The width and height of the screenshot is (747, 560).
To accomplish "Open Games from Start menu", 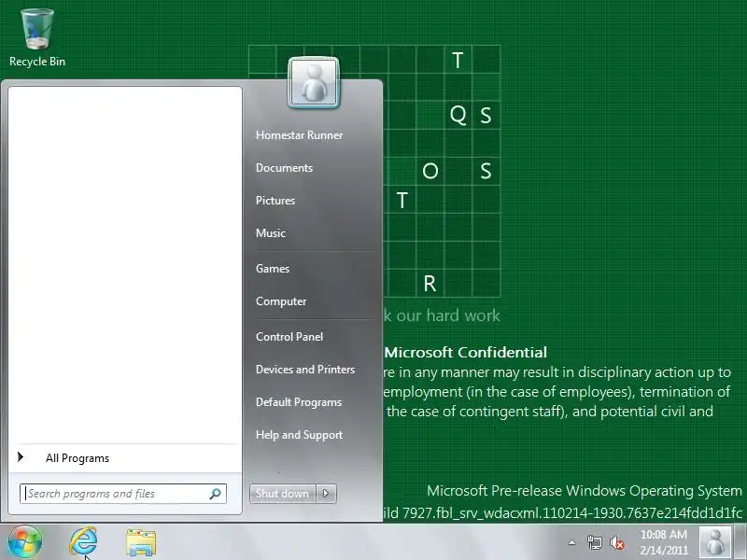I will pyautogui.click(x=273, y=269).
